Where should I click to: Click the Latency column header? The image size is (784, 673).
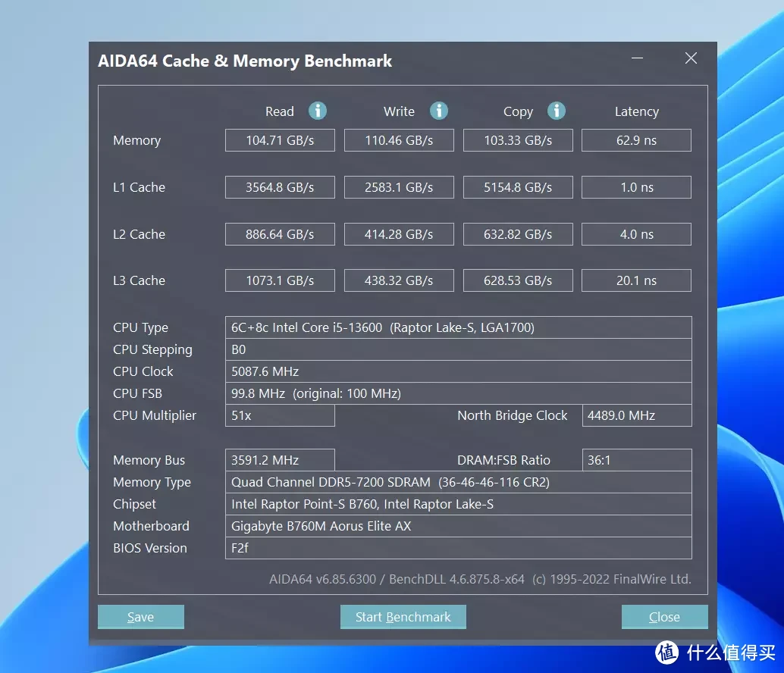click(x=636, y=111)
